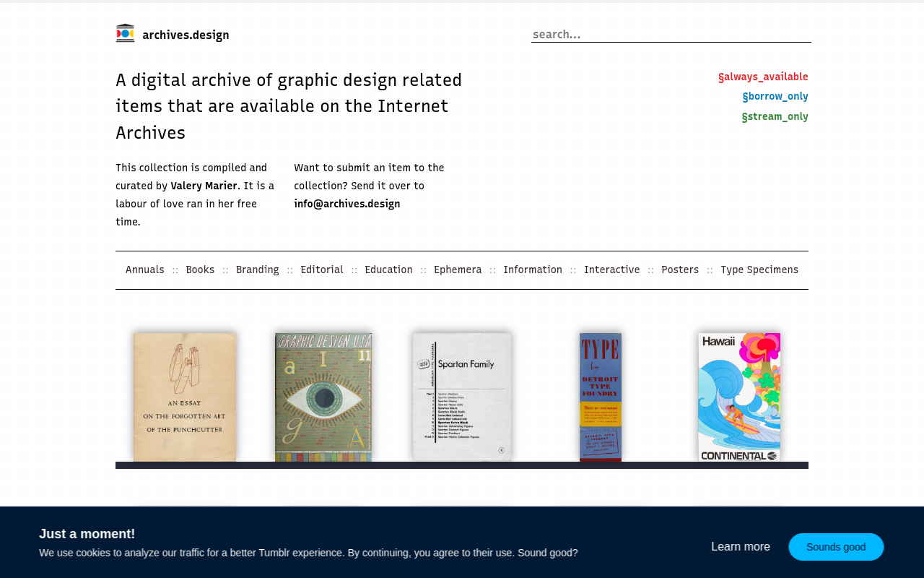Open the Detroit Type Foundry cover
This screenshot has width=924, height=578.
(601, 397)
